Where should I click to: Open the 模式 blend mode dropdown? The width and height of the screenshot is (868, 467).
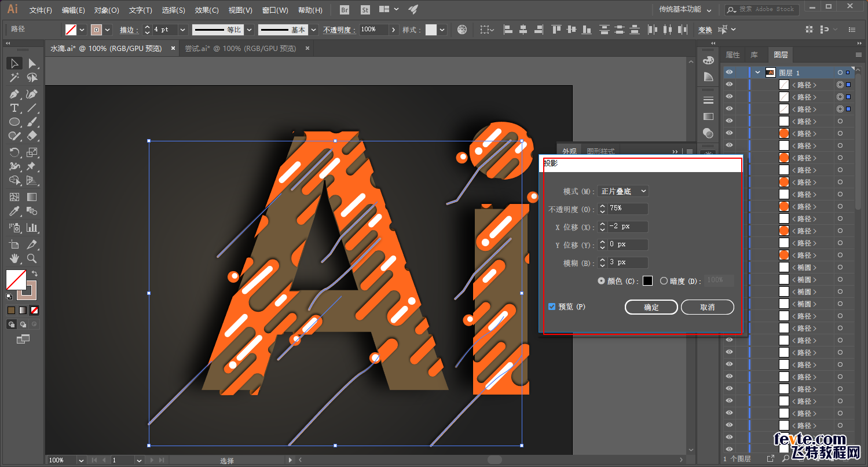pos(623,191)
